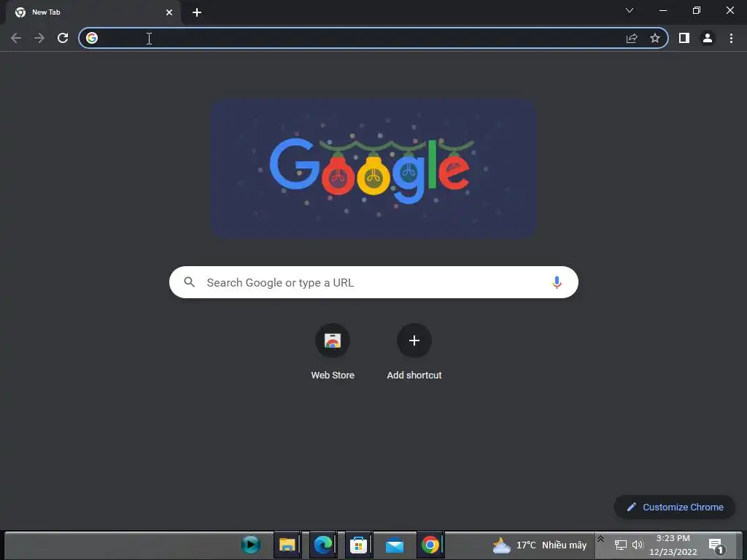Open the clock showing 3:23 PM
The image size is (747, 560).
pos(673,545)
